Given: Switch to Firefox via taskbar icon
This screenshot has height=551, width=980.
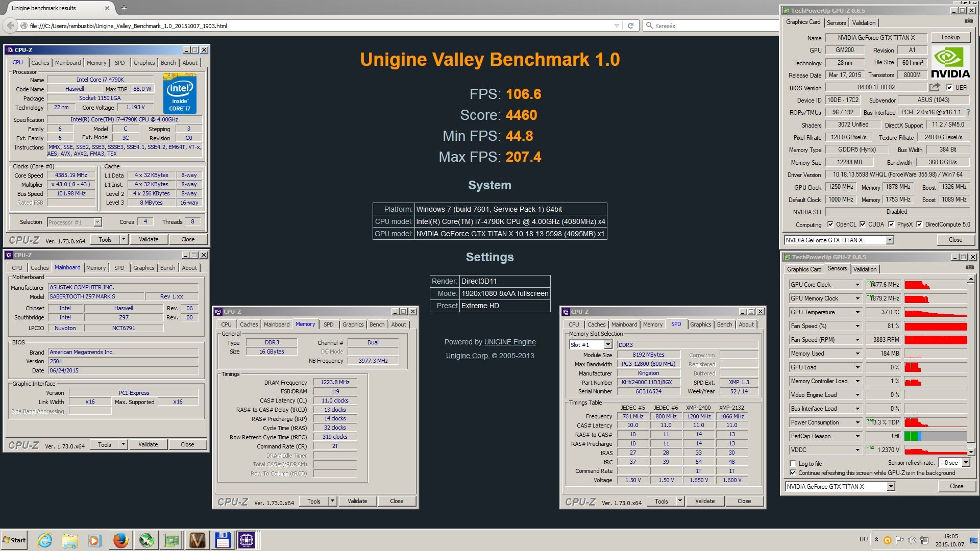Looking at the screenshot, I should (120, 540).
